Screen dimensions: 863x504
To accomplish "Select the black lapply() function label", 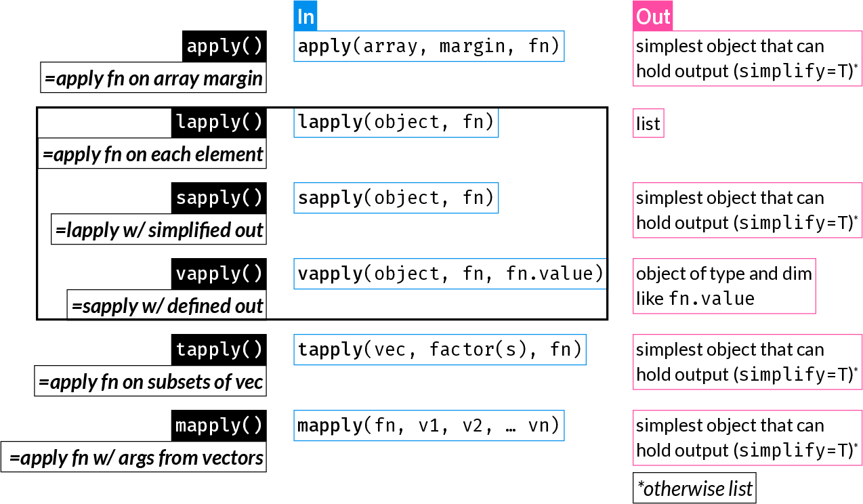I will 218,122.
